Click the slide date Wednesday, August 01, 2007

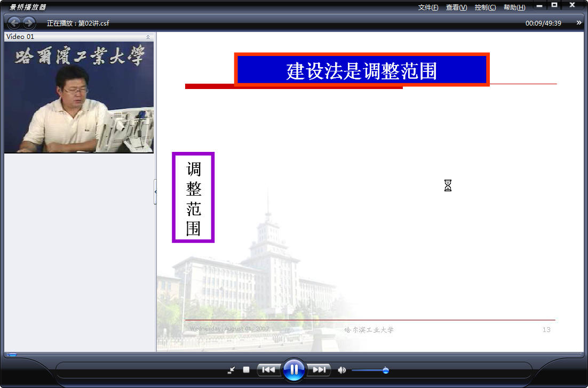click(229, 328)
